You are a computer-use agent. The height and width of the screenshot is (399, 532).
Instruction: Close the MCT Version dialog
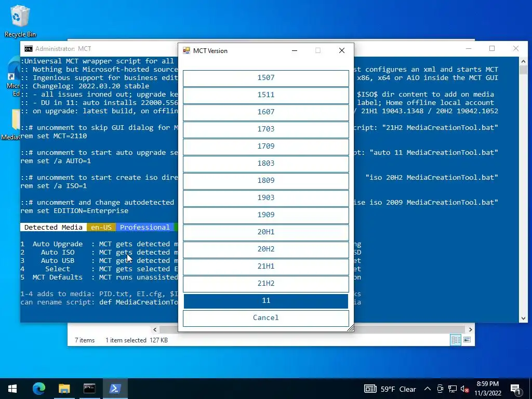pos(342,50)
